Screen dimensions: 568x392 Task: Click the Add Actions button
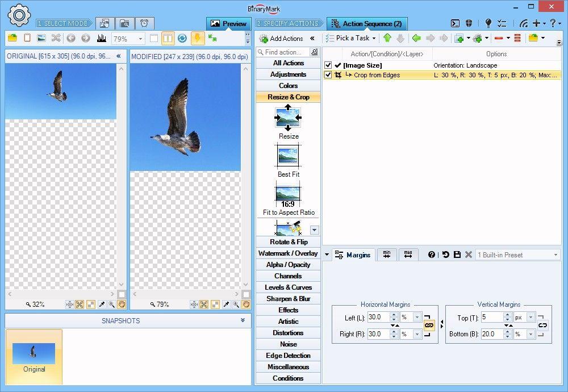click(x=281, y=38)
